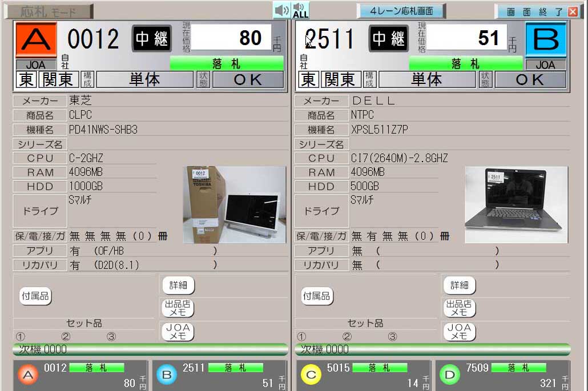Click the lane B blue icon
Image resolution: width=588 pixels, height=391 pixels.
[546, 39]
